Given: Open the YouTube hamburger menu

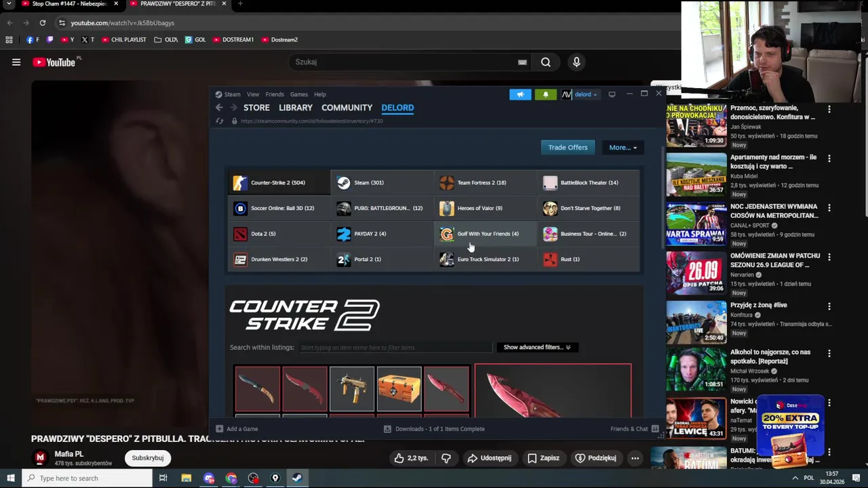Looking at the screenshot, I should 16,62.
